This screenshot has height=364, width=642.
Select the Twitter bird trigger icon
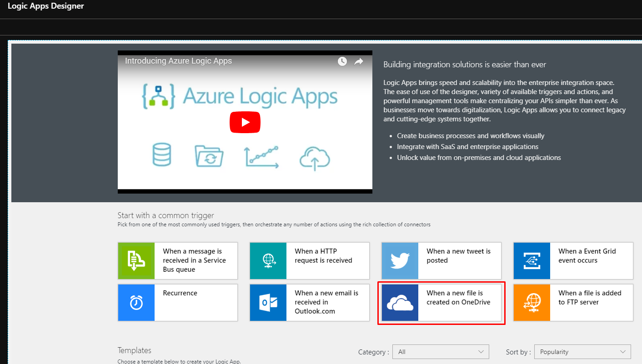coord(400,261)
